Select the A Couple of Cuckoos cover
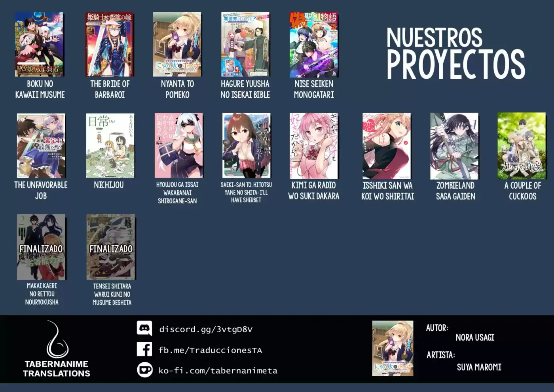The image size is (554, 392). pos(522,146)
